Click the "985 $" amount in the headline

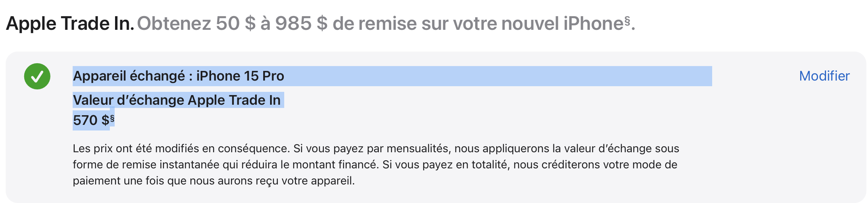301,23
